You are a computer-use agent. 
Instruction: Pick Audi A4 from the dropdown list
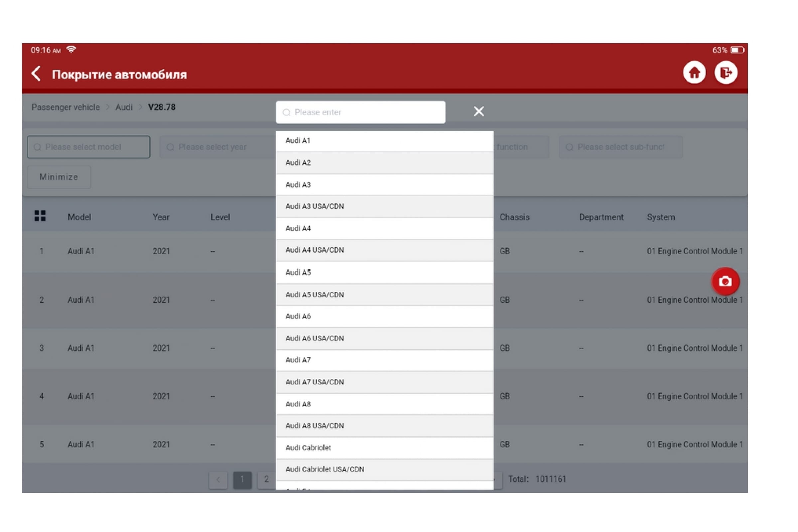[x=385, y=229]
